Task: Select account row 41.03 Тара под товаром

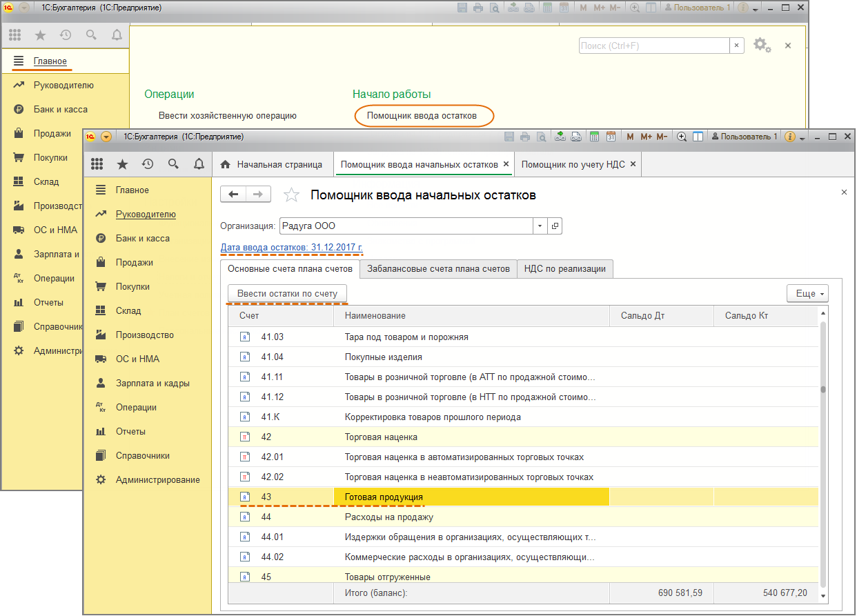Action: (x=523, y=337)
